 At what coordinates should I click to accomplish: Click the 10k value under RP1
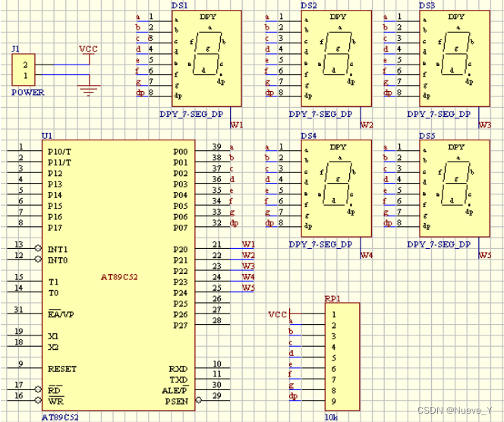[331, 417]
